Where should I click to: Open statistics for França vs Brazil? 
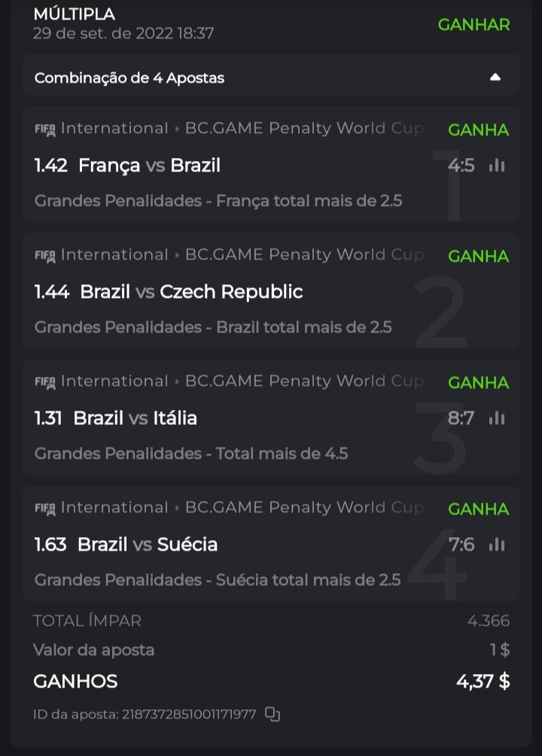497,165
